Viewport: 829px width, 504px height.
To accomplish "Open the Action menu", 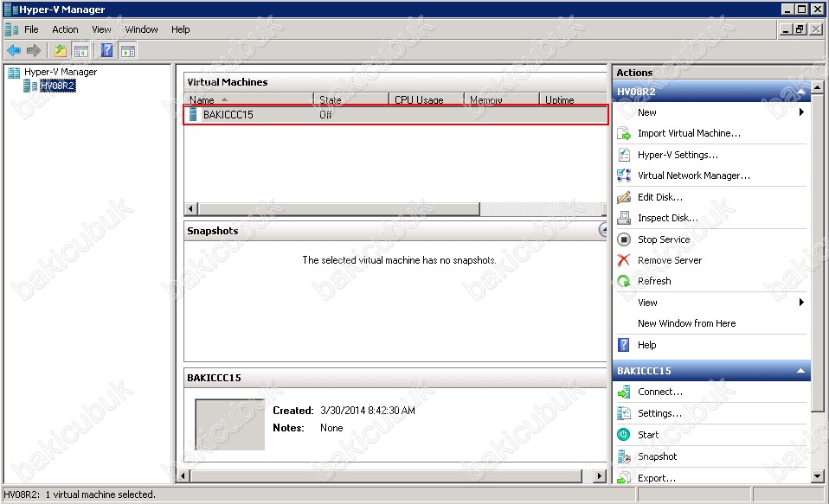I will pyautogui.click(x=65, y=29).
